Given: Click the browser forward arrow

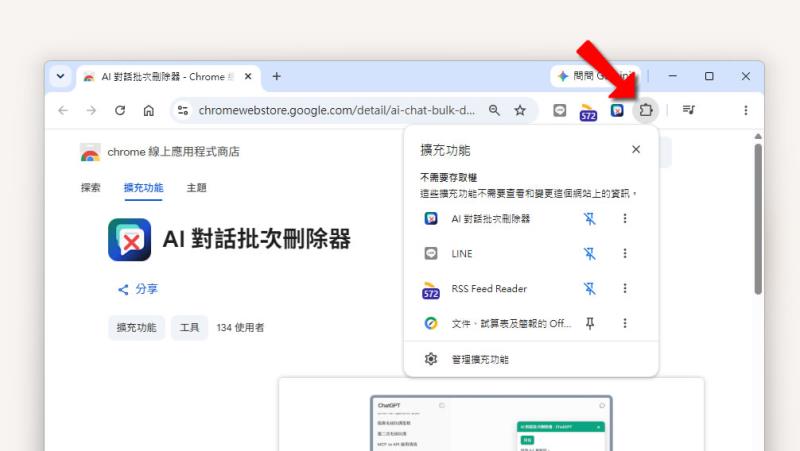Looking at the screenshot, I should pos(91,110).
